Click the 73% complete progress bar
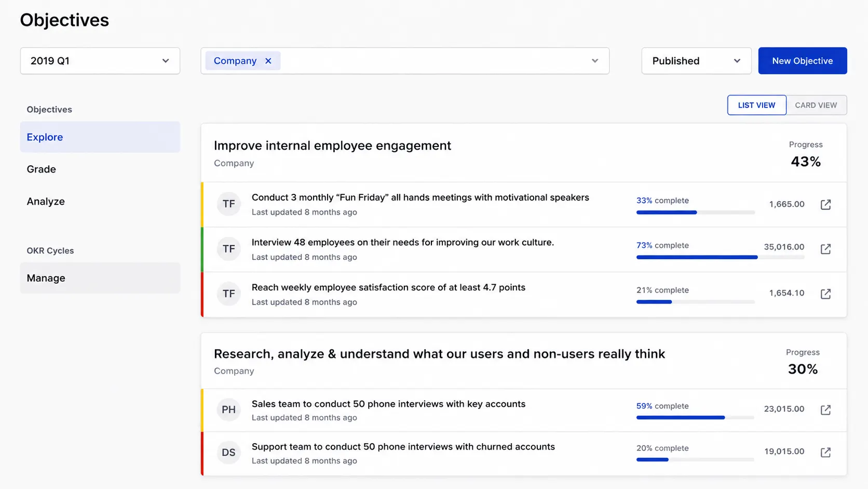Viewport: 868px width, 489px height. 720,257
